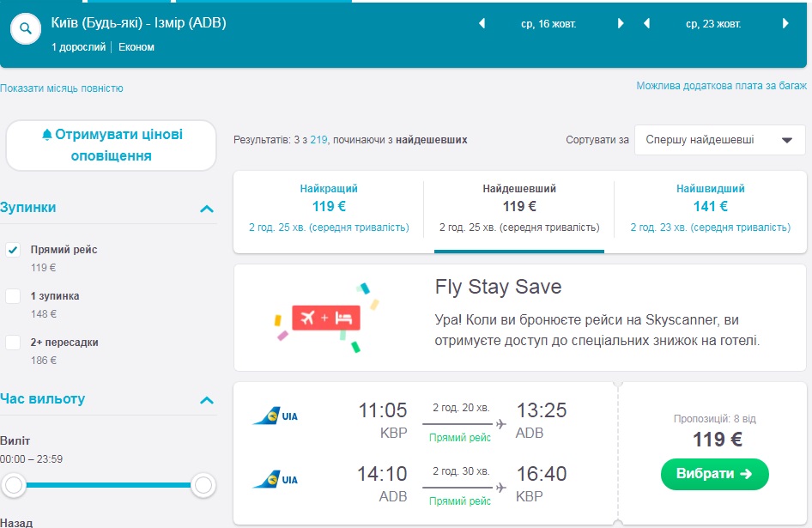Check the 2+ пересадки checkbox
The image size is (812, 528).
coord(13,343)
